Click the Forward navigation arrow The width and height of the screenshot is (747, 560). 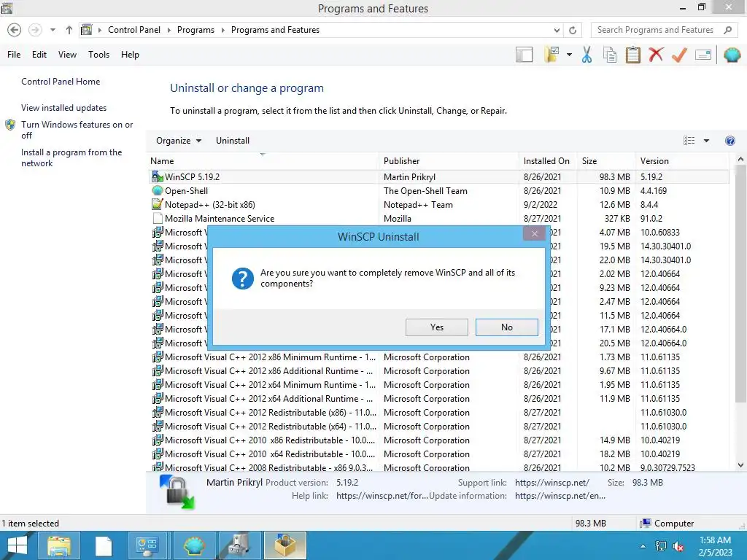[x=35, y=30]
